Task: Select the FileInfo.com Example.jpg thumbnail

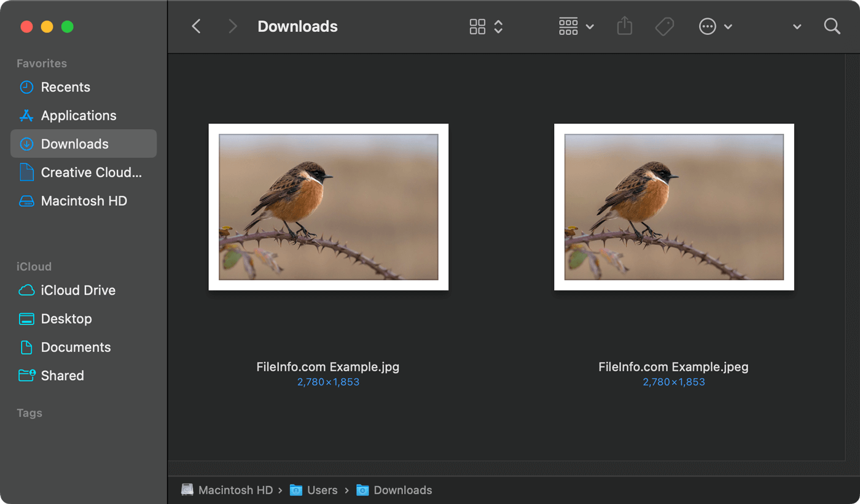Action: (x=328, y=207)
